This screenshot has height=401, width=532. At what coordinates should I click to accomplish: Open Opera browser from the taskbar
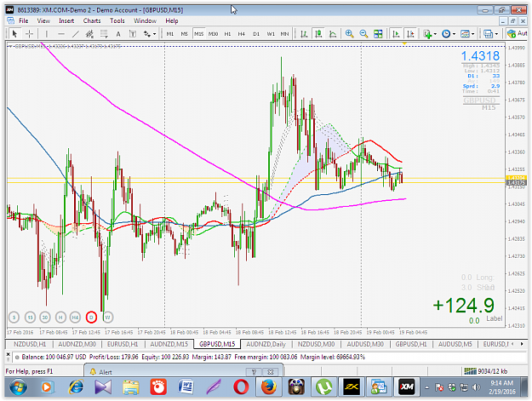tap(241, 387)
